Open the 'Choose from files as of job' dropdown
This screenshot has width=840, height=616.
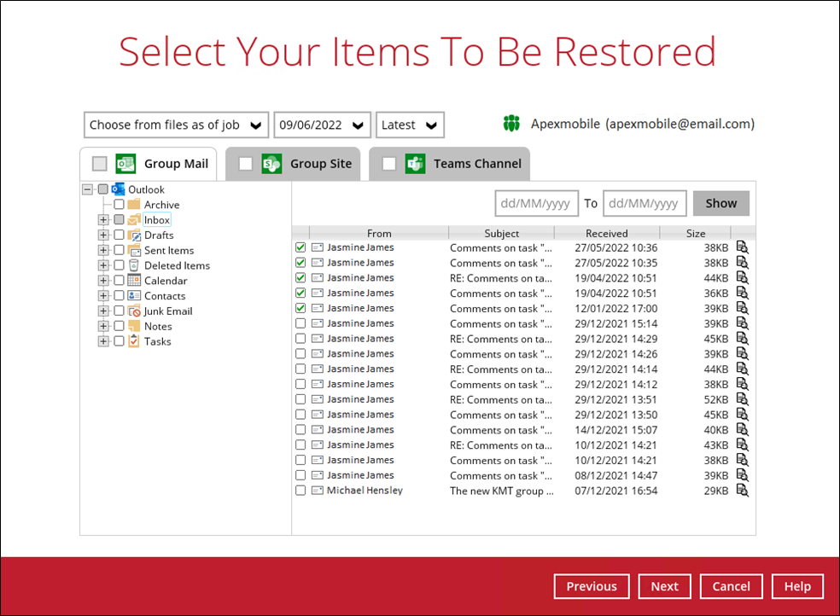pos(176,125)
